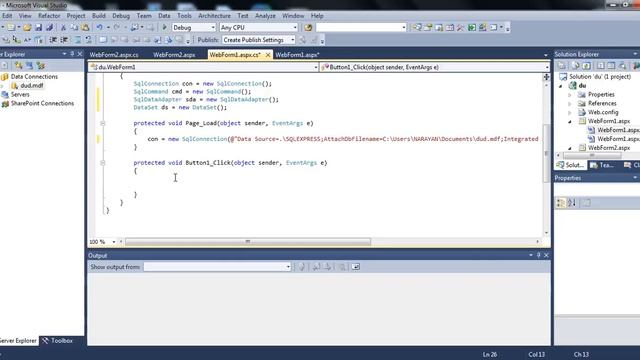Collapse the Page_Load method outline

pos(102,123)
